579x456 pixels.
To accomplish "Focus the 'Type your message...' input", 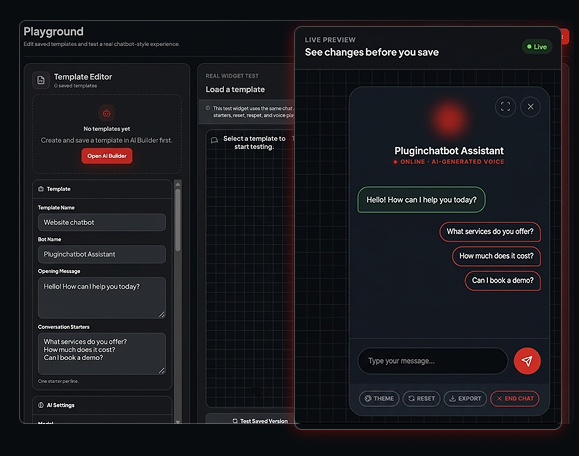I will (x=433, y=361).
